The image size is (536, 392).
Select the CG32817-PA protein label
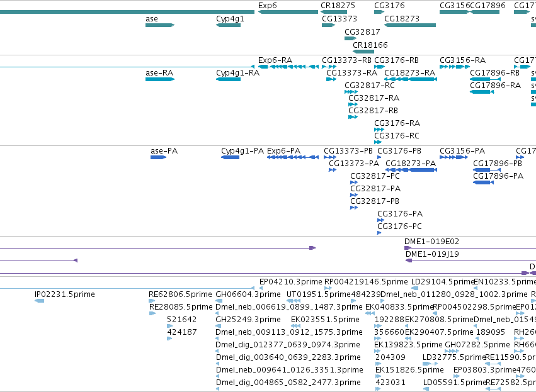pyautogui.click(x=375, y=189)
